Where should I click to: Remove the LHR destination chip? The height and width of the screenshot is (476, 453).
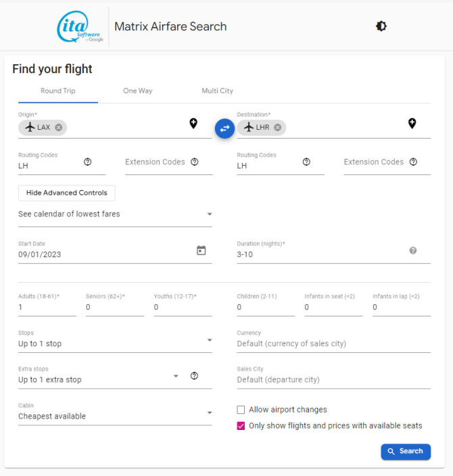click(277, 128)
